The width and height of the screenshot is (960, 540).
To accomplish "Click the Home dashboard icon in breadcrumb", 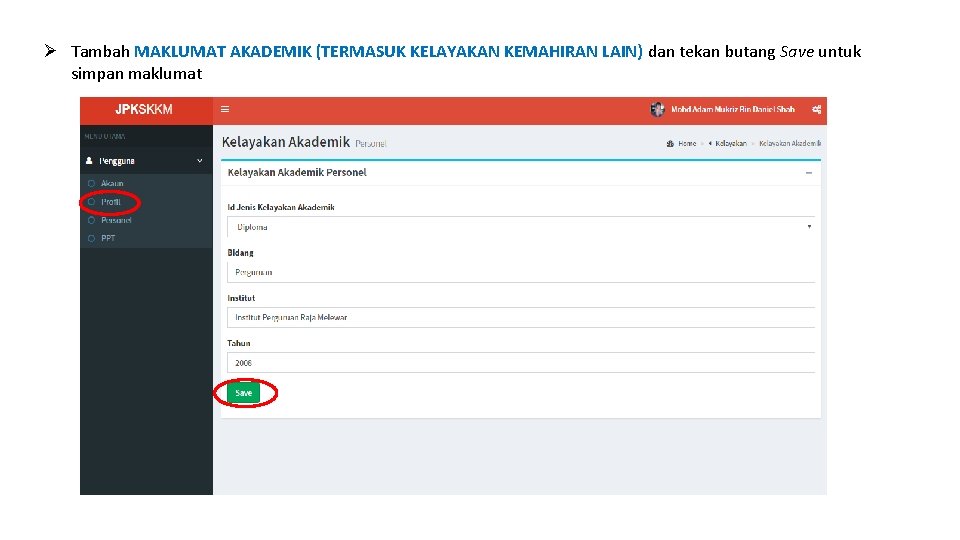I will 670,144.
